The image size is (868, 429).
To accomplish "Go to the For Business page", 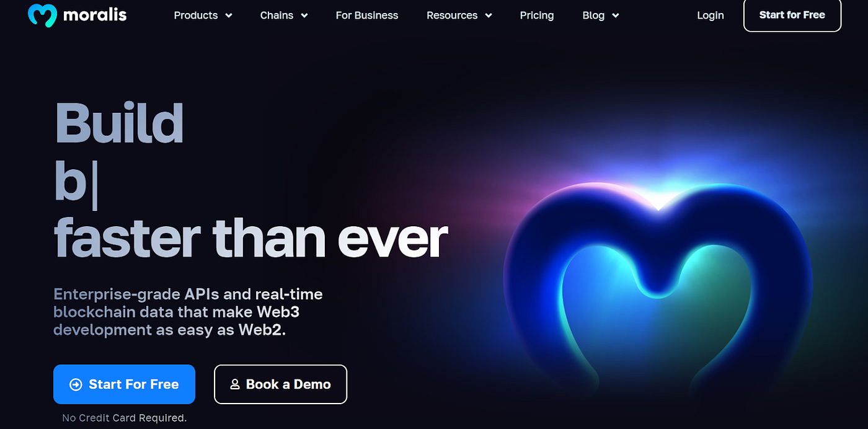I will click(367, 15).
